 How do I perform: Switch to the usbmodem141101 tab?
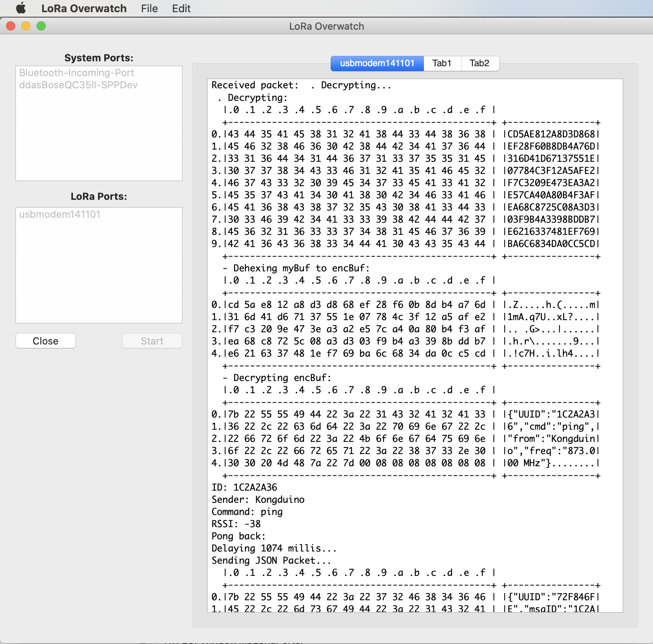pyautogui.click(x=377, y=63)
